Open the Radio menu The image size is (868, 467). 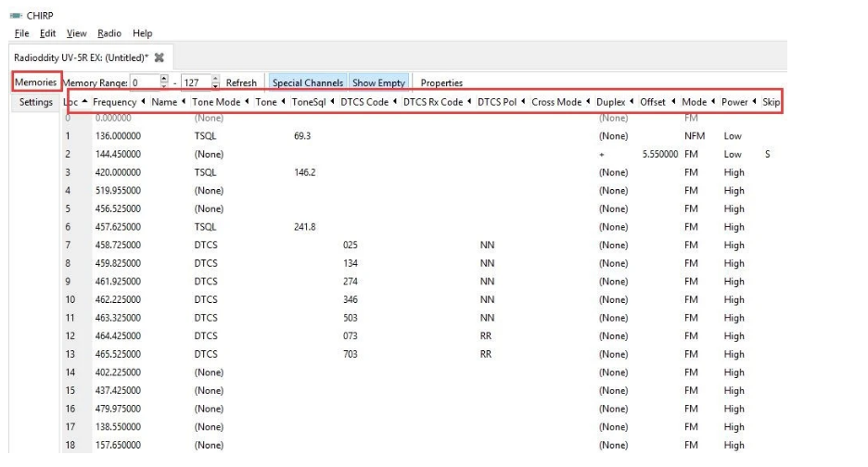[x=108, y=33]
